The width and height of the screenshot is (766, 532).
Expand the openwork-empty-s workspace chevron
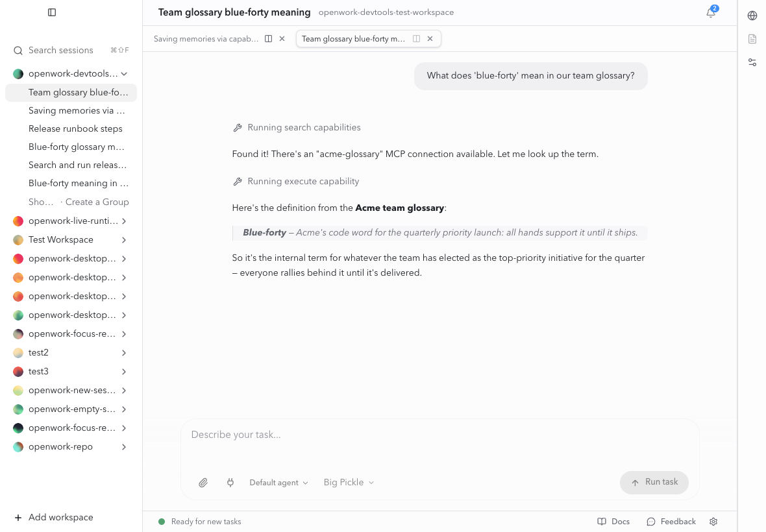point(124,409)
